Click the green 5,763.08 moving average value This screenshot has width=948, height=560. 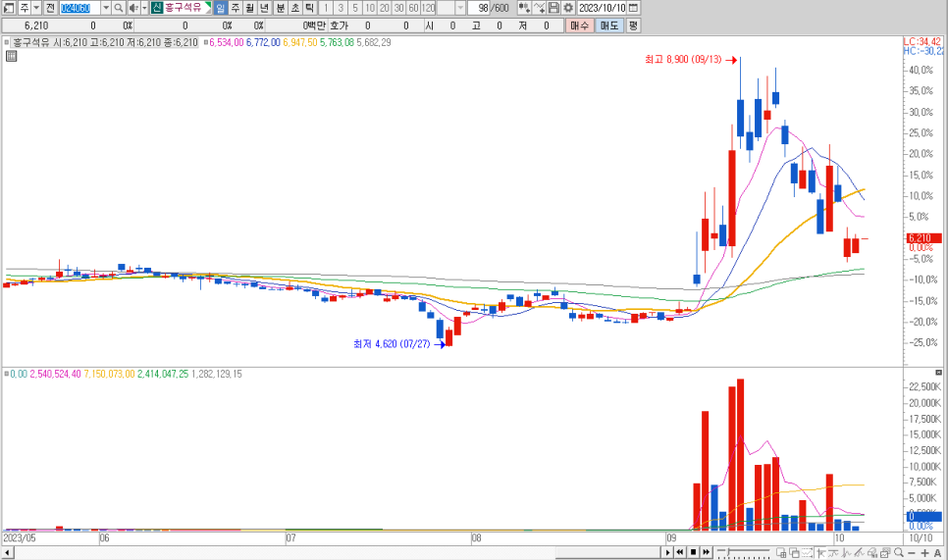[337, 42]
